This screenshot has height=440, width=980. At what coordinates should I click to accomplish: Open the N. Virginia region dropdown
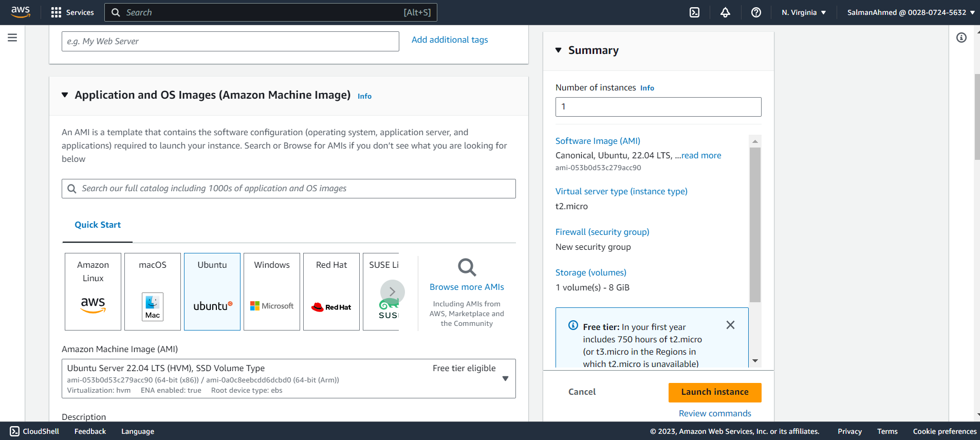coord(804,12)
